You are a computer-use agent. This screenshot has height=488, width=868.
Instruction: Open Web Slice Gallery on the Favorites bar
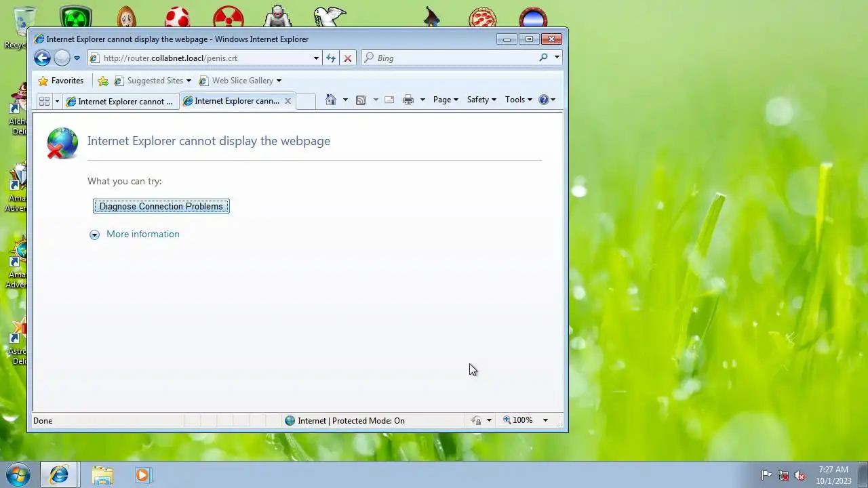240,81
